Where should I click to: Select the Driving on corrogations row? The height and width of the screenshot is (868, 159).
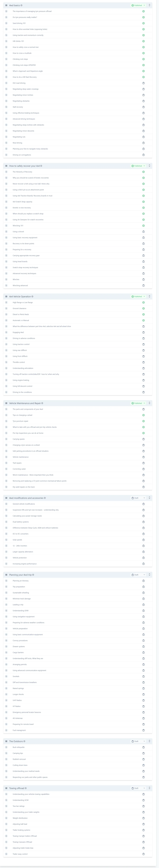pyautogui.click(x=78, y=155)
